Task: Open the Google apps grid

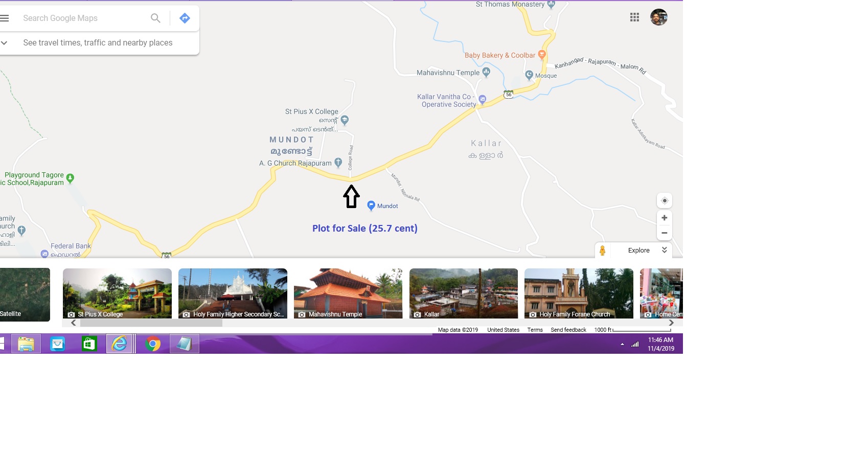Action: (x=634, y=17)
